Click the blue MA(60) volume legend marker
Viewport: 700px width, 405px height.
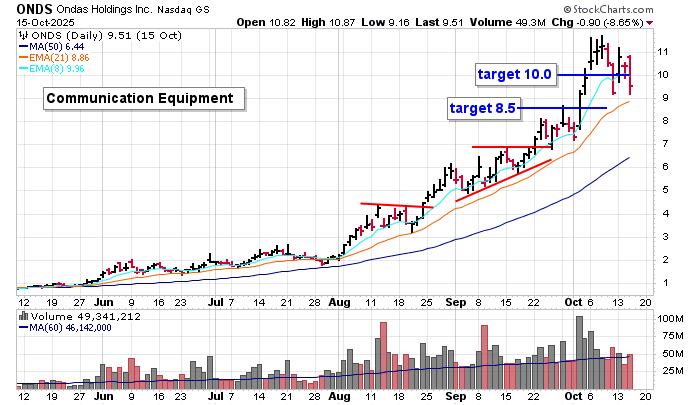(24, 329)
